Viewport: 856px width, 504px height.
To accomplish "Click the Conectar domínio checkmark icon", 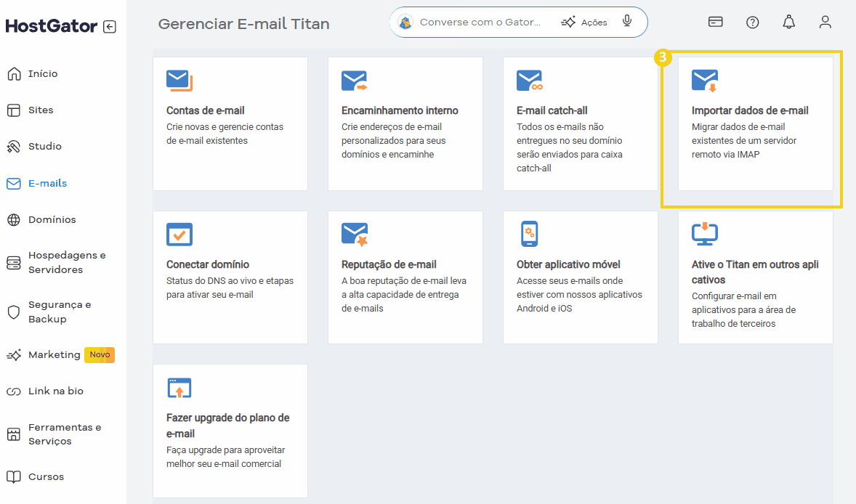I will [179, 235].
